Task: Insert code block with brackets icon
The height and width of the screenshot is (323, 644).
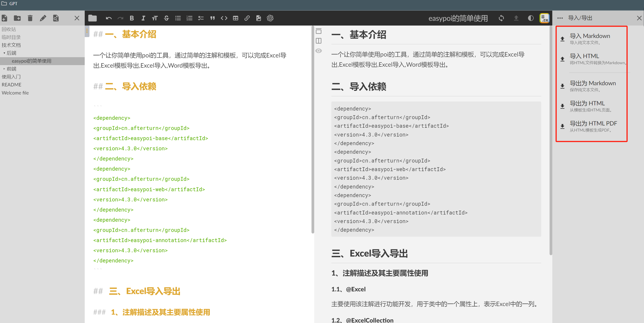Action: click(224, 18)
